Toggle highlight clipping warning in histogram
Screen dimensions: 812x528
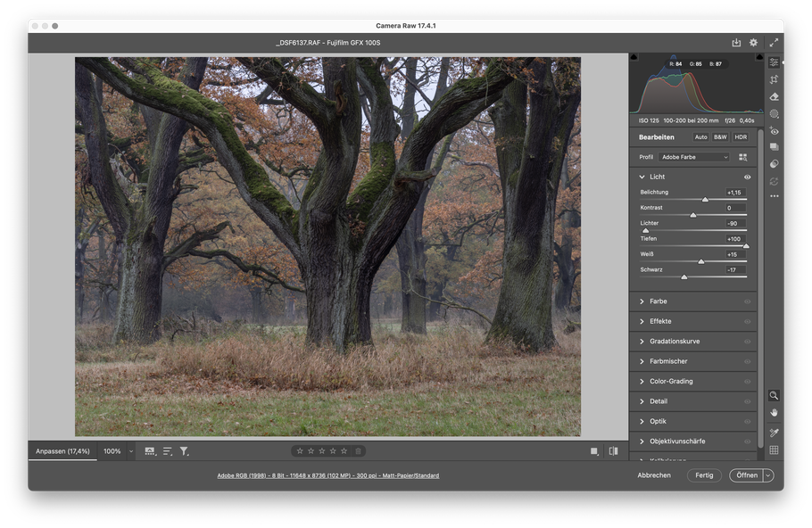[x=759, y=57]
